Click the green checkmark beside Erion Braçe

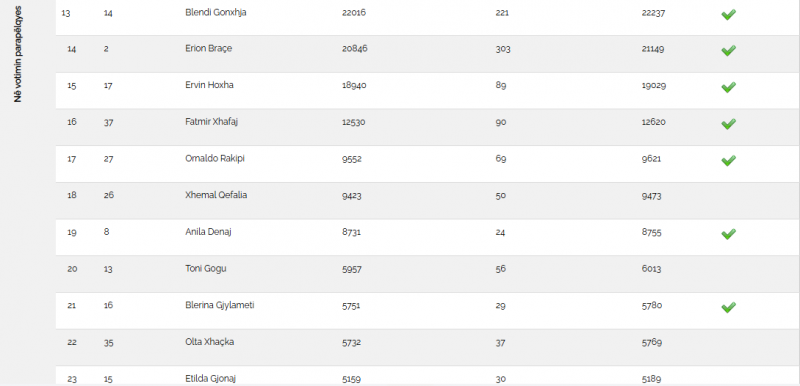[728, 50]
